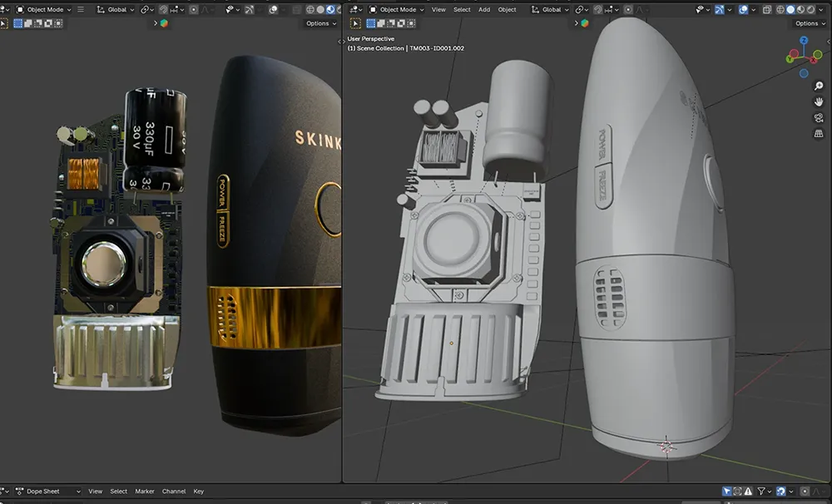This screenshot has height=504, width=832.
Task: Open Object Mode dropdown in right viewport
Action: (x=396, y=9)
